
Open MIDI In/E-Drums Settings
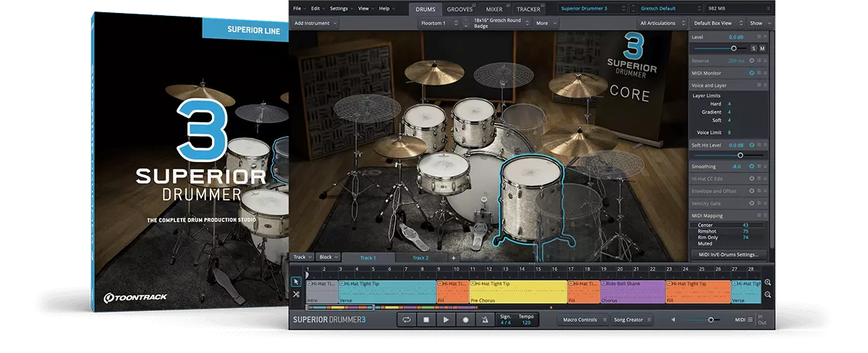coord(728,255)
